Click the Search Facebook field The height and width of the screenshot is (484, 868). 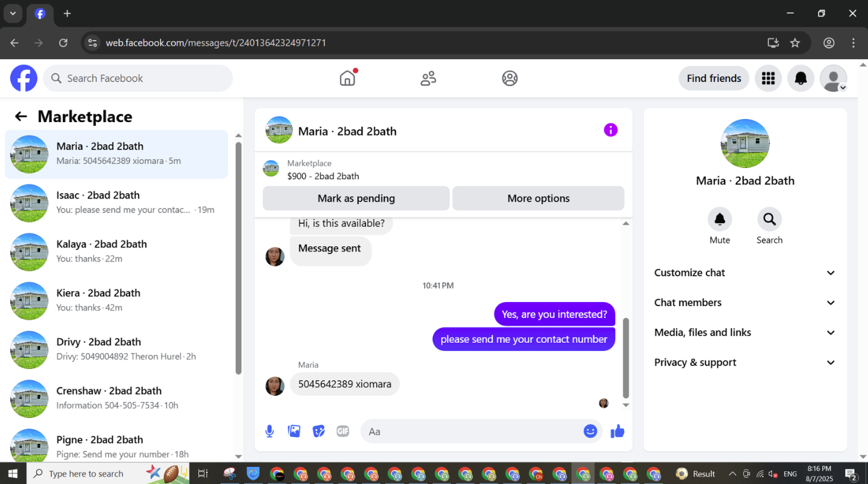point(138,78)
